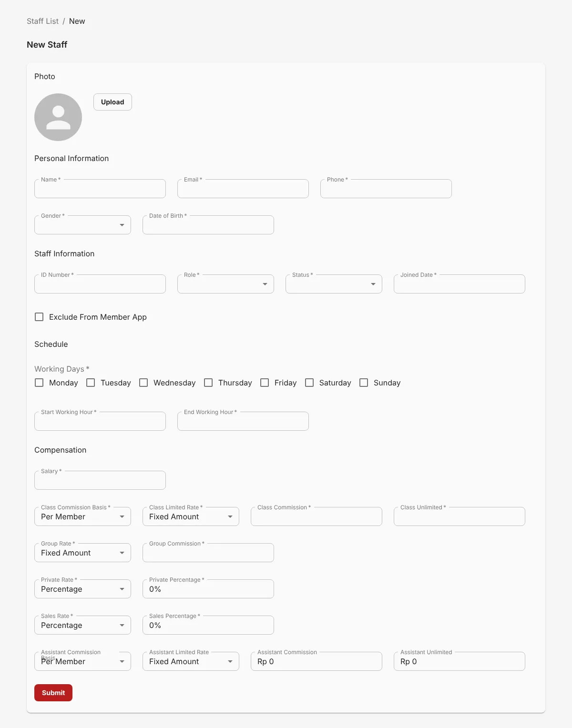The height and width of the screenshot is (728, 572).
Task: Go back to Staff List breadcrumb
Action: pyautogui.click(x=42, y=21)
